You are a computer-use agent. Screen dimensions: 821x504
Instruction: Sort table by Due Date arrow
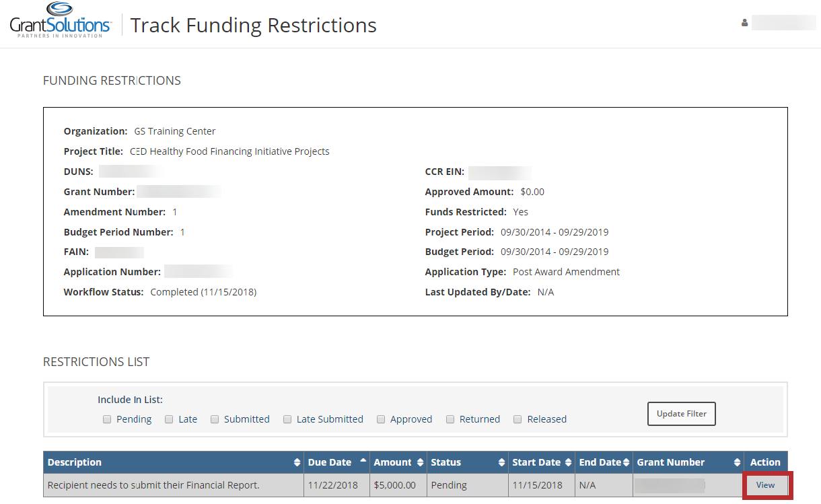pos(363,462)
